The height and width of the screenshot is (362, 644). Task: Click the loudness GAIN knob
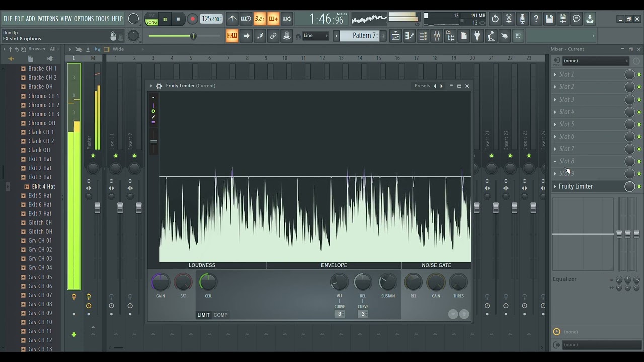[160, 282]
